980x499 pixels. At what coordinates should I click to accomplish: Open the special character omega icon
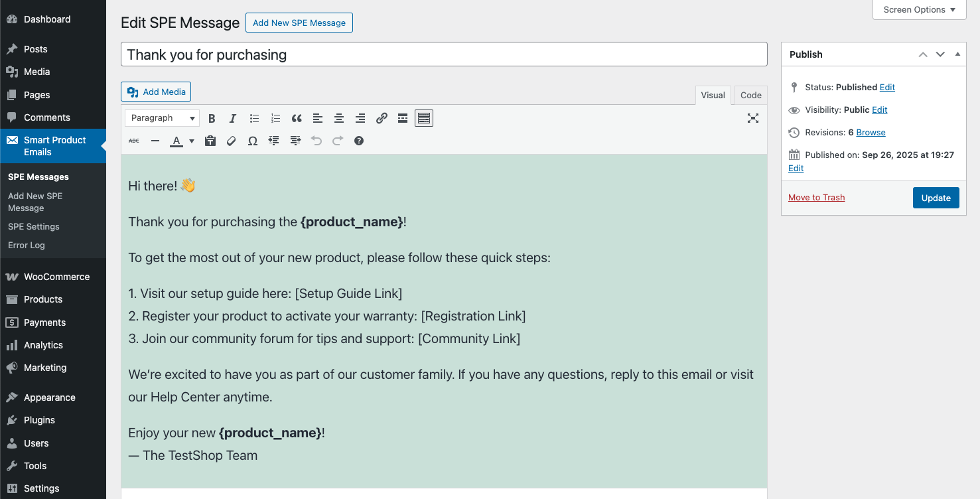[253, 141]
